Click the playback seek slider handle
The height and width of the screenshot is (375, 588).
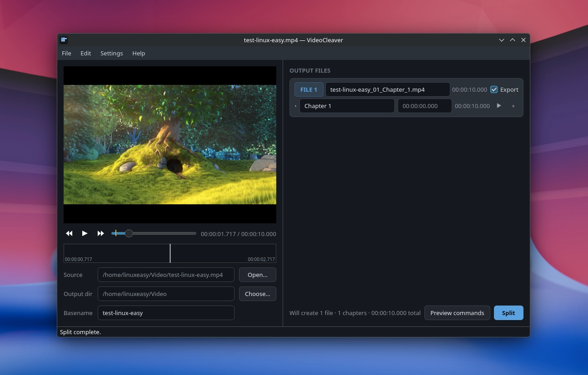[129, 233]
